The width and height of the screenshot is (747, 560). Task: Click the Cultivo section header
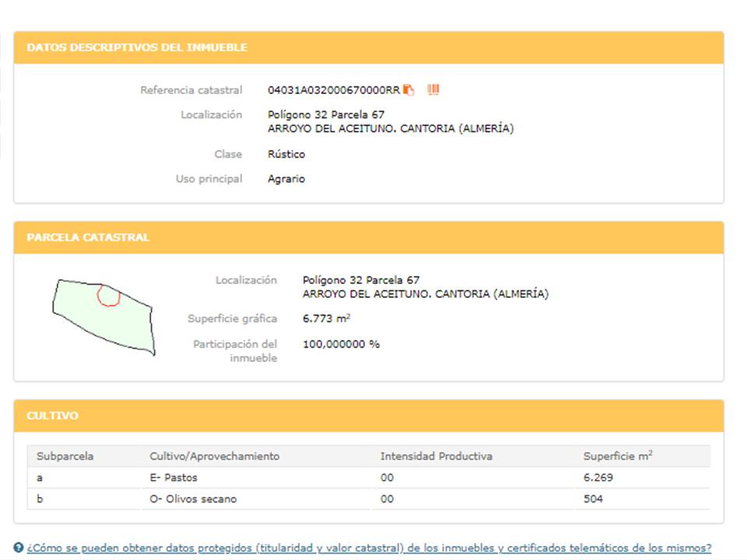[53, 416]
